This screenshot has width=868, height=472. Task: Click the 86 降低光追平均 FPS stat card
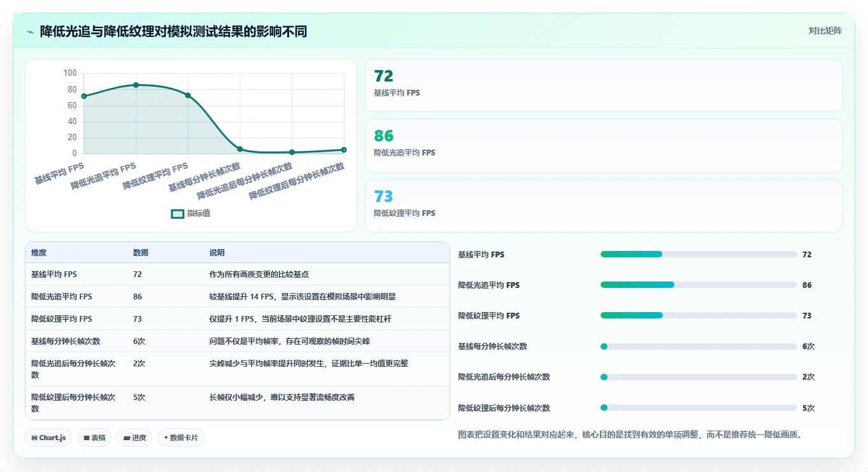coord(604,145)
